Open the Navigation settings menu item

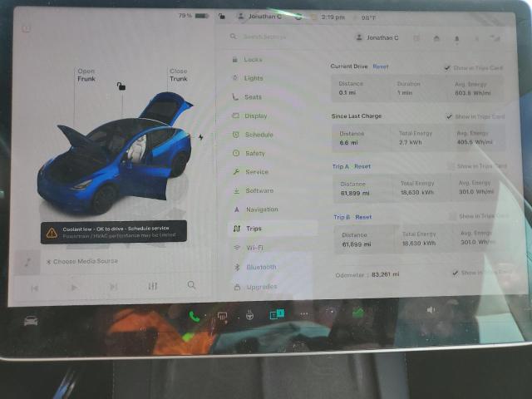pyautogui.click(x=261, y=209)
